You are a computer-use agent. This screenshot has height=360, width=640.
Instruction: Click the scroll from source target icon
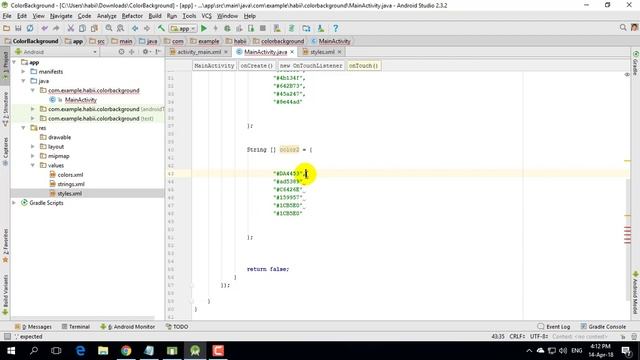point(121,52)
